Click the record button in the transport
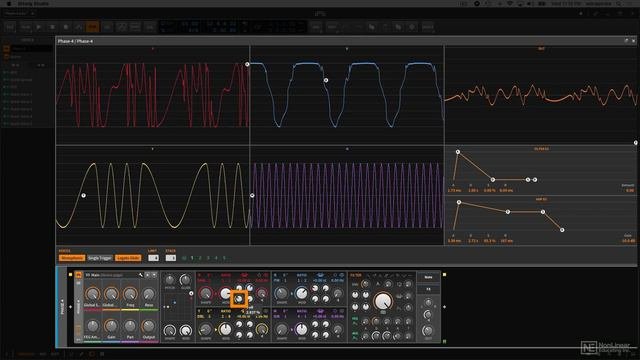The image size is (640, 360). click(66, 27)
